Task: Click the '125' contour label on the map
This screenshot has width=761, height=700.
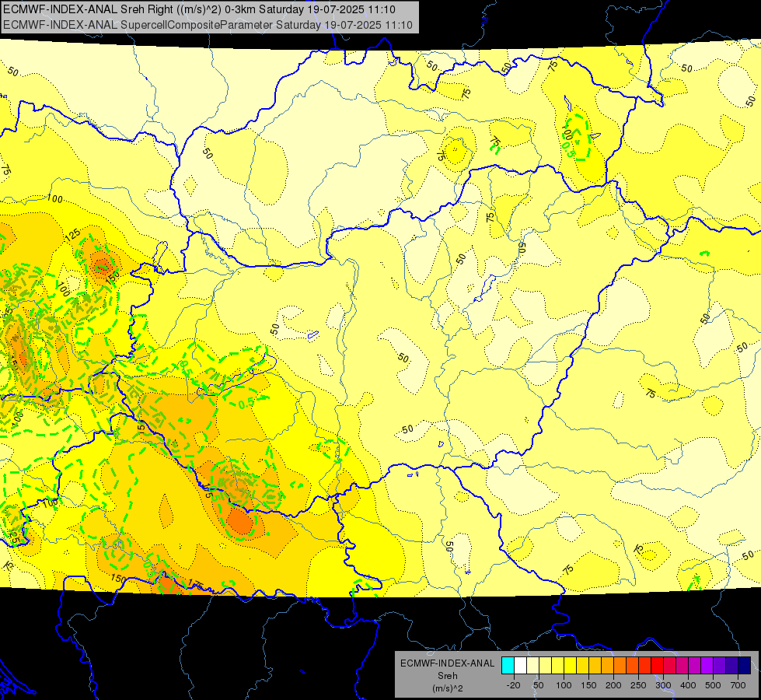Action: pyautogui.click(x=72, y=235)
